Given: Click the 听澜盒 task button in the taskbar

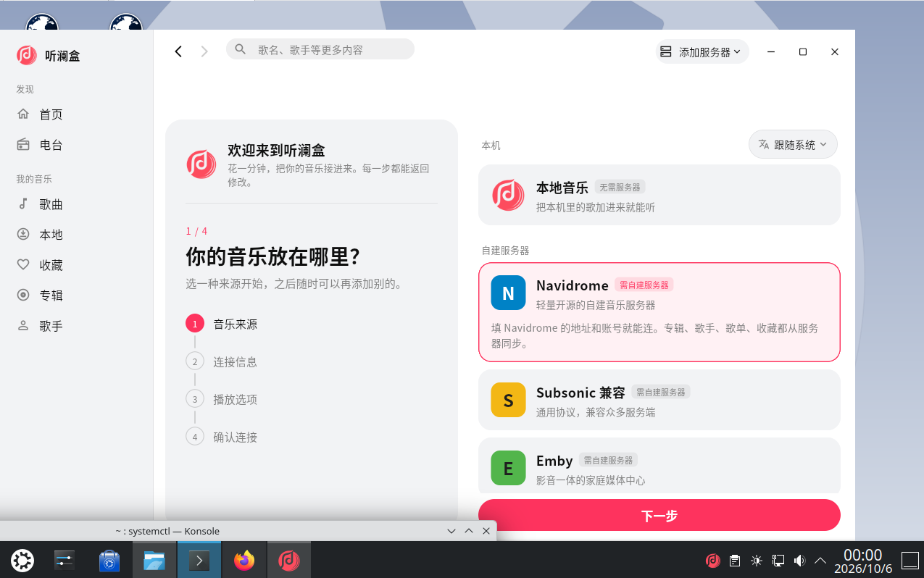Looking at the screenshot, I should (289, 560).
